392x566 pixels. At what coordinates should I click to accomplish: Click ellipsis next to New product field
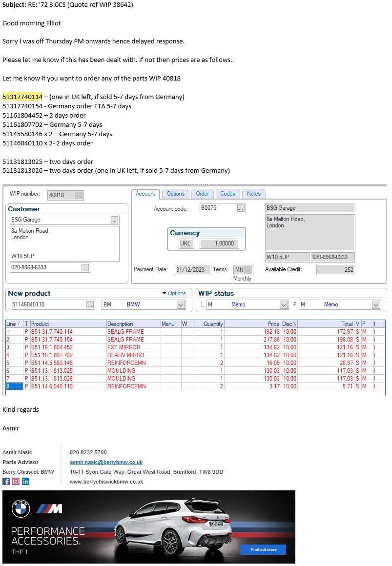click(x=90, y=304)
